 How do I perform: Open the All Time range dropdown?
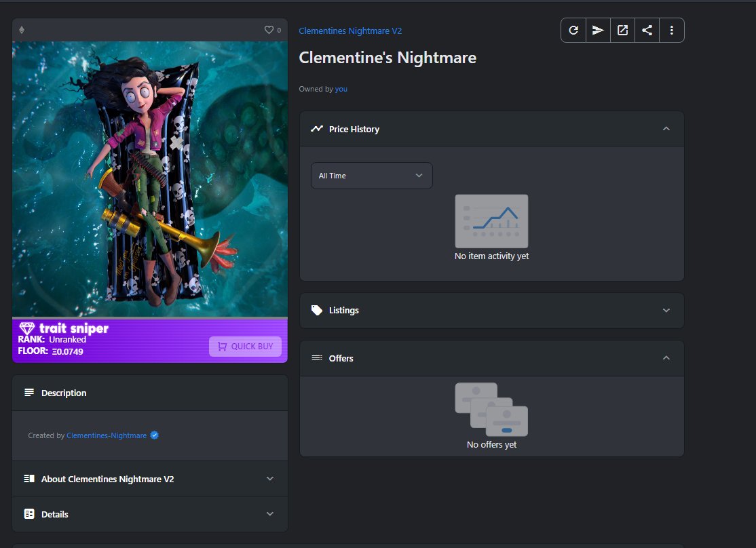point(372,176)
